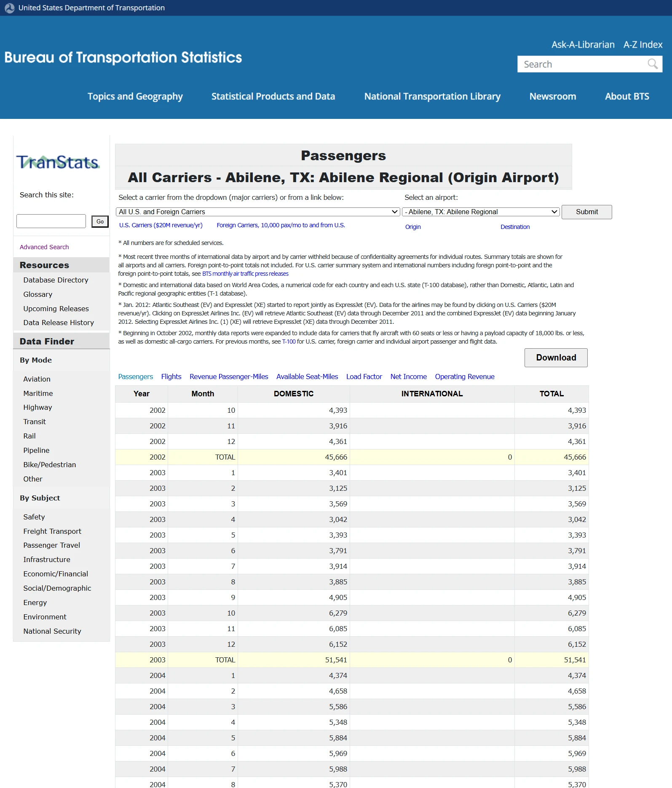Image resolution: width=672 pixels, height=788 pixels.
Task: Select Environment under By Subject
Action: (45, 617)
